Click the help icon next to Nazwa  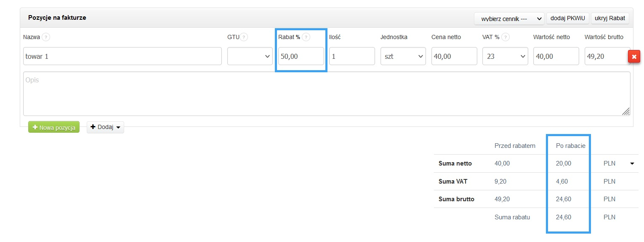pyautogui.click(x=46, y=37)
